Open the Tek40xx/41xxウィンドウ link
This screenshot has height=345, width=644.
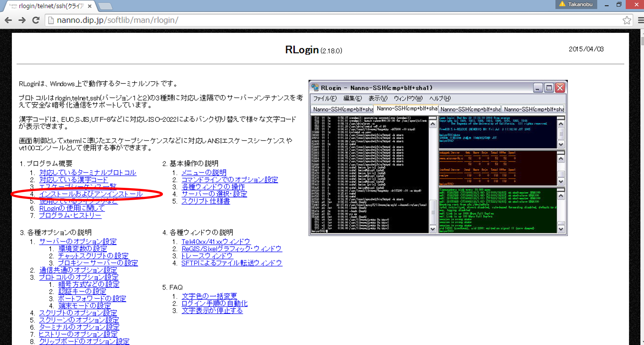tap(216, 241)
